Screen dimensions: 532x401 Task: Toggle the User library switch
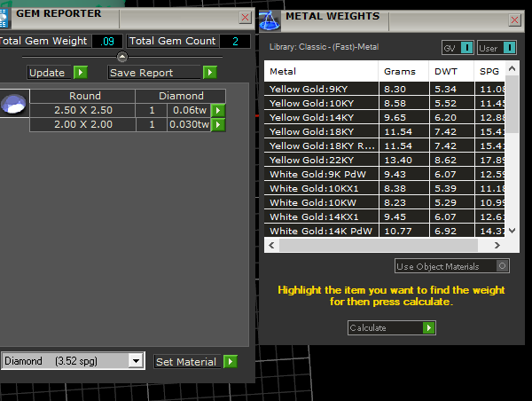pyautogui.click(x=509, y=48)
